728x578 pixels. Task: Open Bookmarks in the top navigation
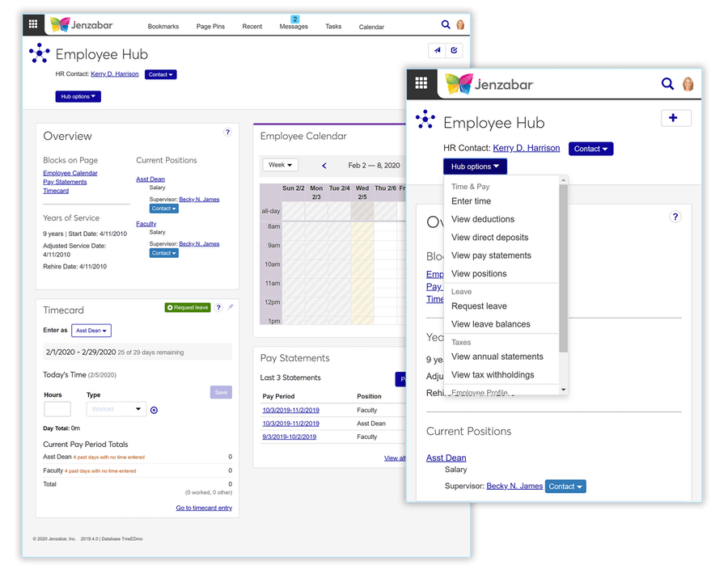pyautogui.click(x=163, y=27)
